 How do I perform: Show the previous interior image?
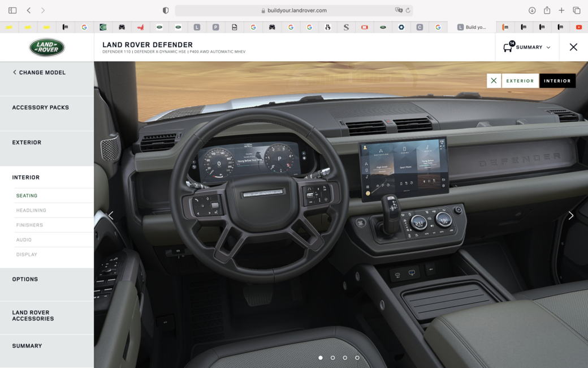111,216
